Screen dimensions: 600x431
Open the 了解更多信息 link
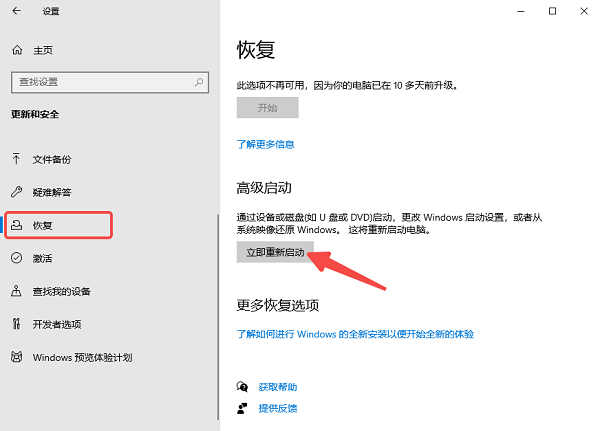pos(266,144)
